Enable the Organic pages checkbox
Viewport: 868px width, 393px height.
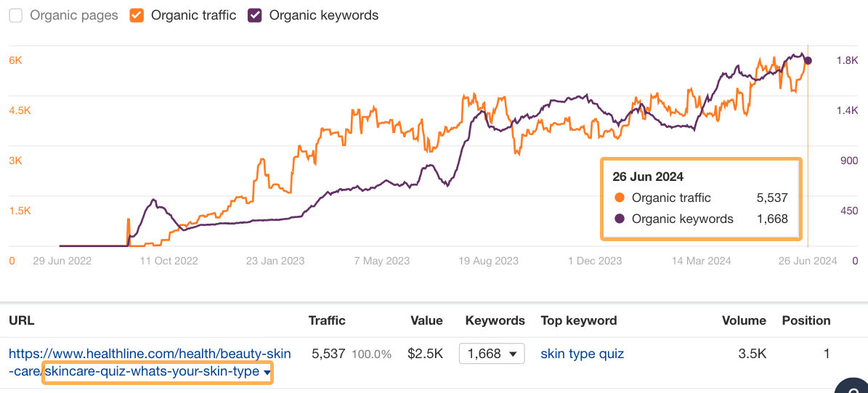(15, 15)
